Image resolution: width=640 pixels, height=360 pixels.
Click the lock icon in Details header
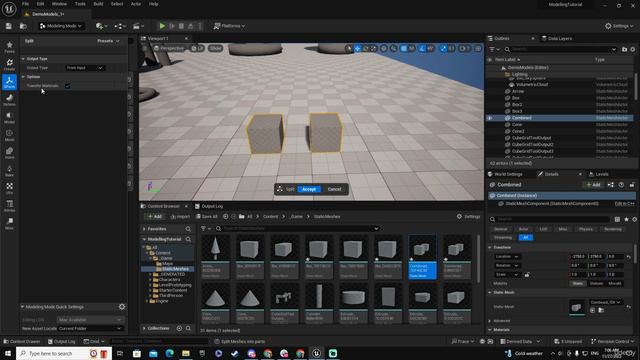(632, 184)
